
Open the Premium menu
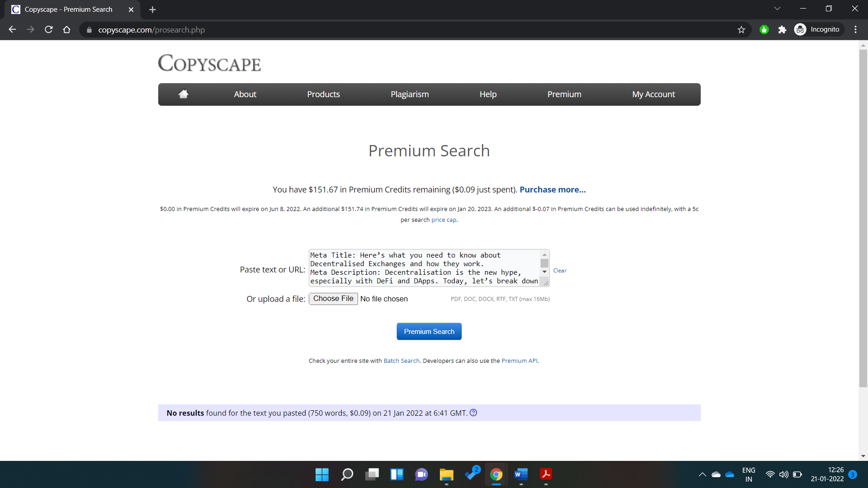564,94
